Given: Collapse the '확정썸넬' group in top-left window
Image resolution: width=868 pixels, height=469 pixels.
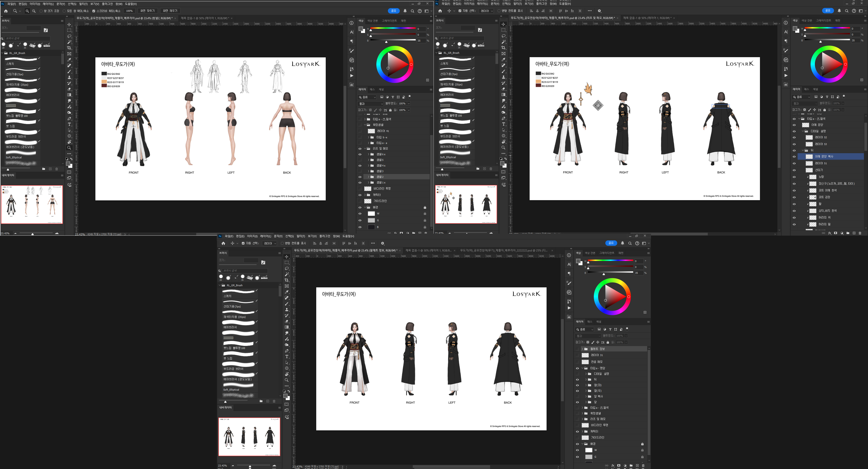Looking at the screenshot, I should (x=365, y=124).
